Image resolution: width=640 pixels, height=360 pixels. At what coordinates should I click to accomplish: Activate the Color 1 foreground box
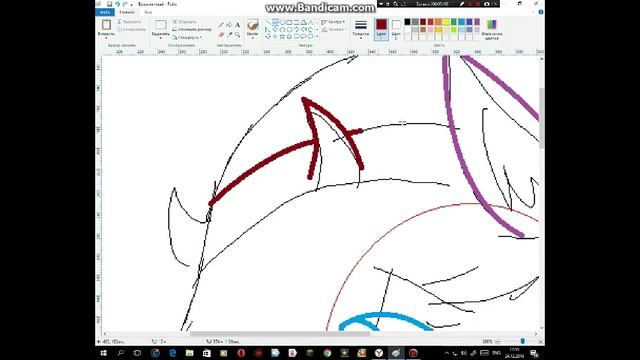(x=382, y=29)
